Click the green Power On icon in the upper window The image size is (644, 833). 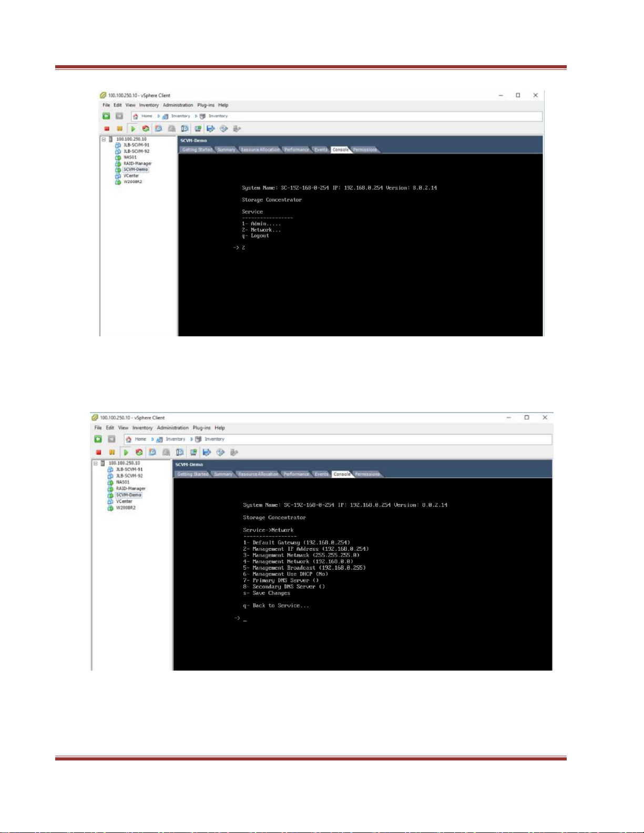pos(133,129)
